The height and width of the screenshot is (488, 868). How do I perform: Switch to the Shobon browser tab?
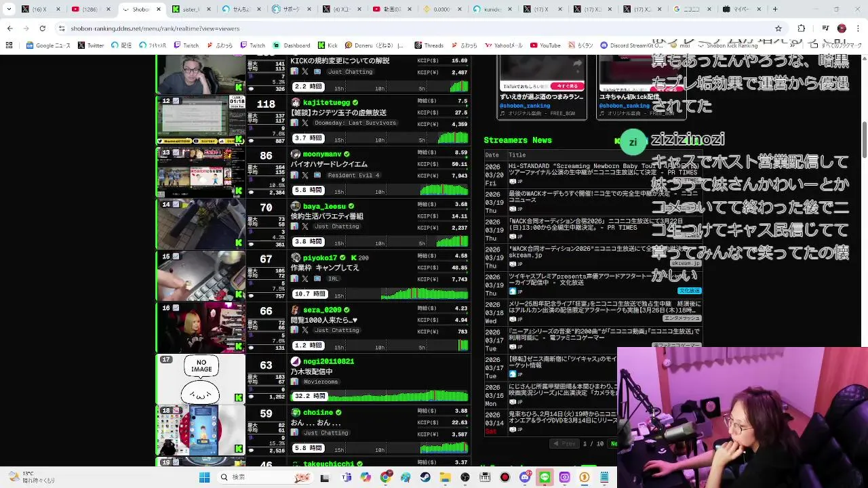tap(141, 9)
